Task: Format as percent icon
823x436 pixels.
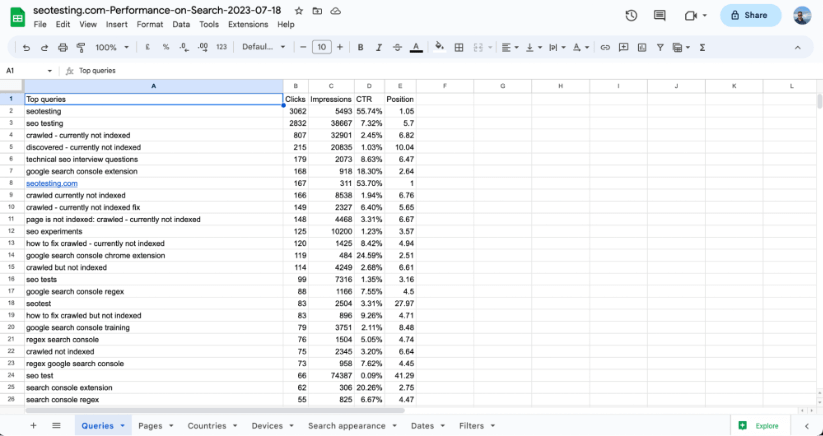Action: pyautogui.click(x=166, y=47)
